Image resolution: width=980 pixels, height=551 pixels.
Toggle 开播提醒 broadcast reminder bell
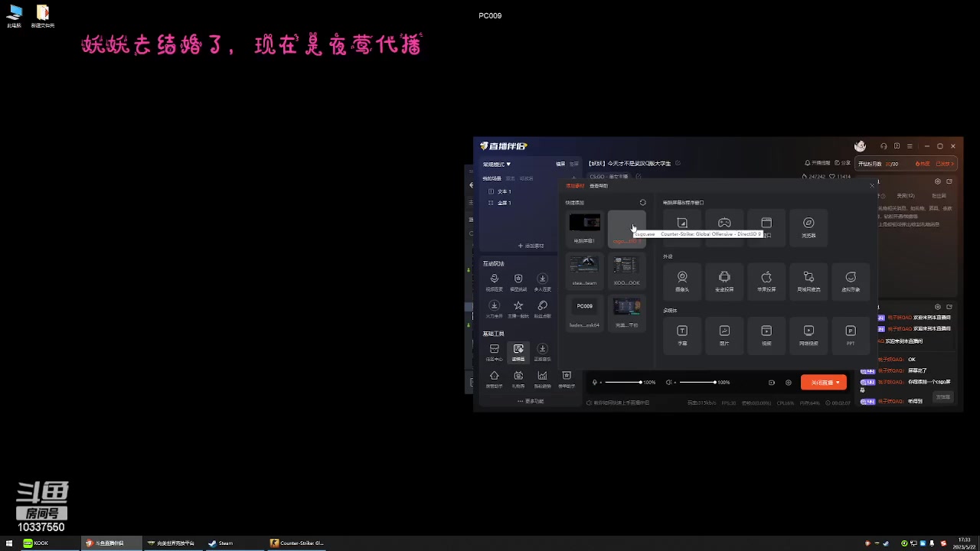click(x=817, y=163)
